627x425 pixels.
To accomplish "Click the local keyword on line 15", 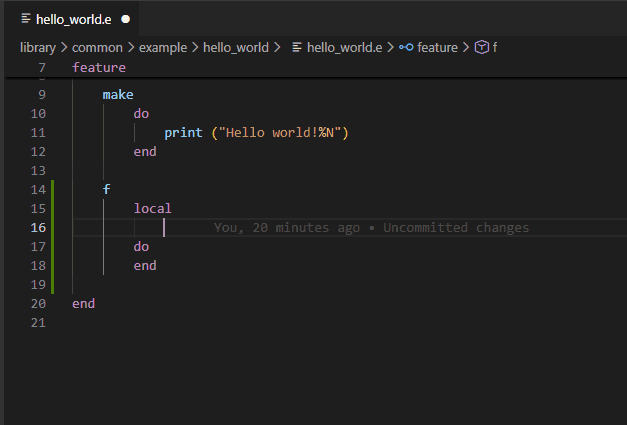I will click(x=152, y=208).
